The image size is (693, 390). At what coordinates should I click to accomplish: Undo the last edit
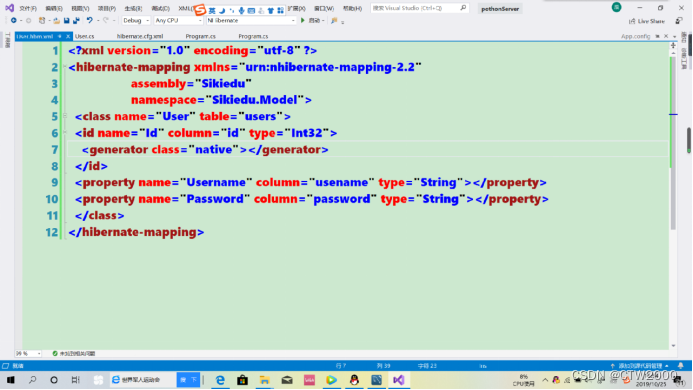pos(90,20)
